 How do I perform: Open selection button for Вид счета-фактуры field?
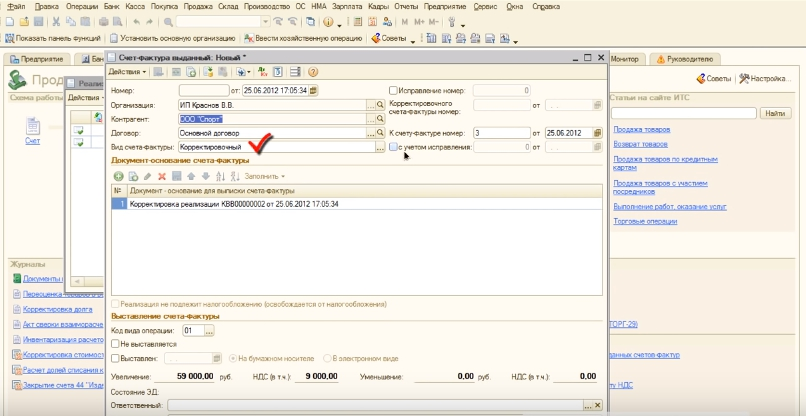[x=380, y=147]
